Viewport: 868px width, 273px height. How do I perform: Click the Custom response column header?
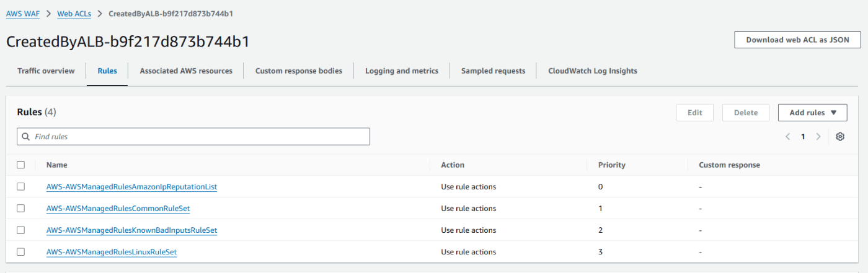point(729,165)
